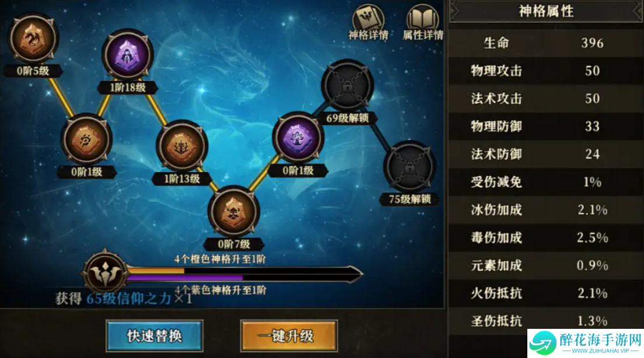Select the orange godhood node 1阶13级
644x358 pixels.
181,146
